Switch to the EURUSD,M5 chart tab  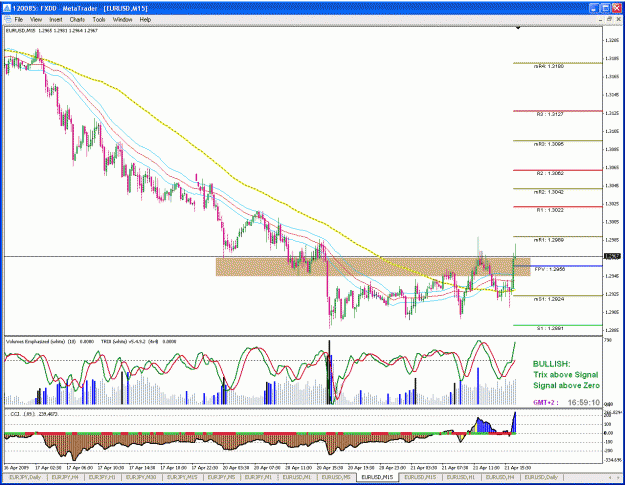click(x=336, y=477)
